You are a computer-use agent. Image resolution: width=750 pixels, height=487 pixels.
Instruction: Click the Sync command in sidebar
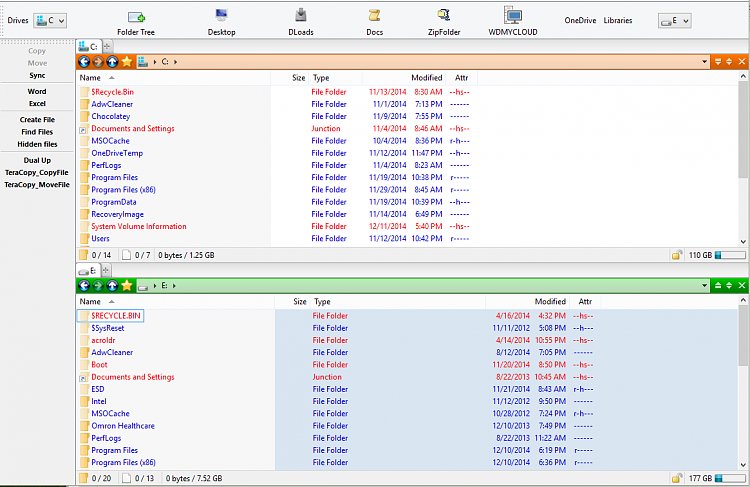click(37, 76)
